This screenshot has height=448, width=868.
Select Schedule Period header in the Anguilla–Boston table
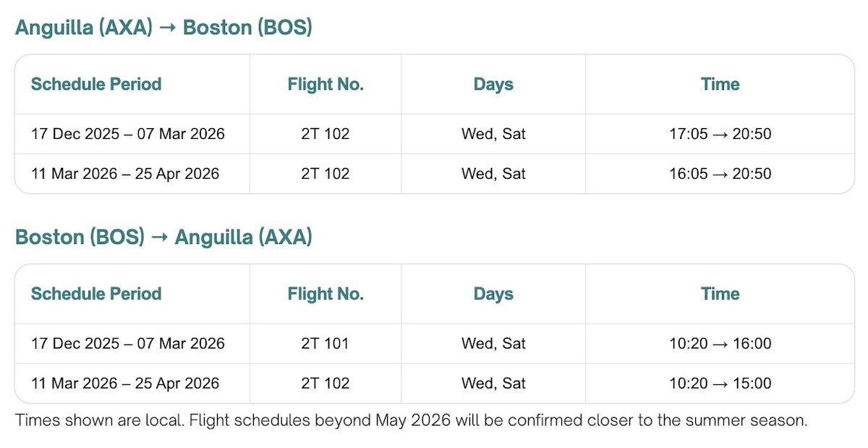96,84
